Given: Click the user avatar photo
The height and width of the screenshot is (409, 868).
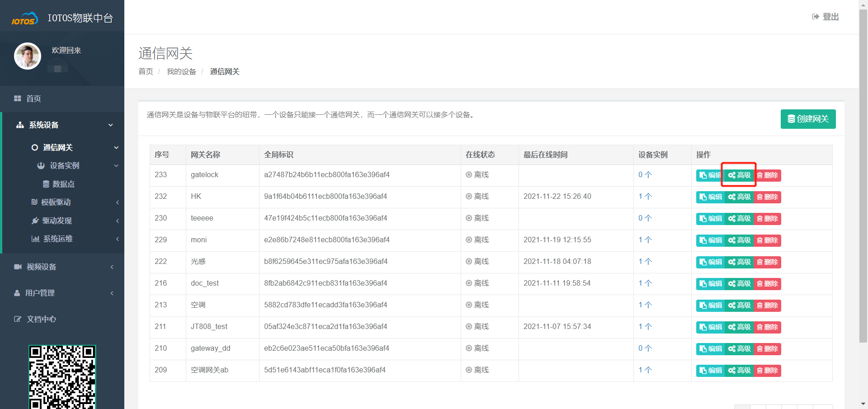Looking at the screenshot, I should pos(28,56).
